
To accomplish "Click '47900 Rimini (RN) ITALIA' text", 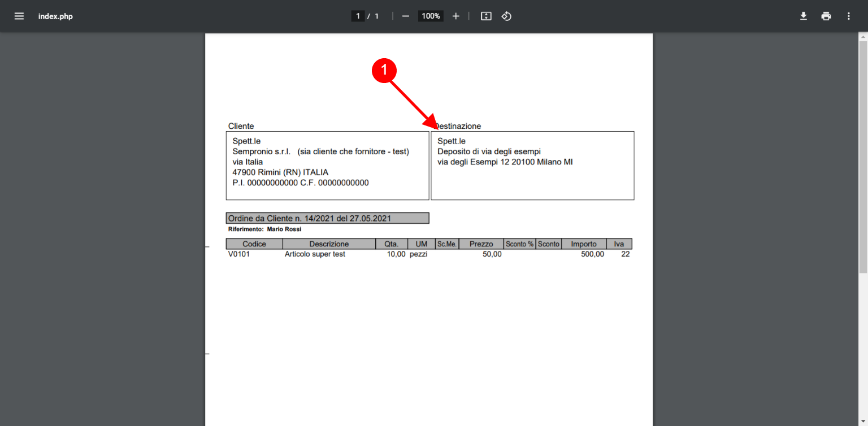I will [280, 172].
